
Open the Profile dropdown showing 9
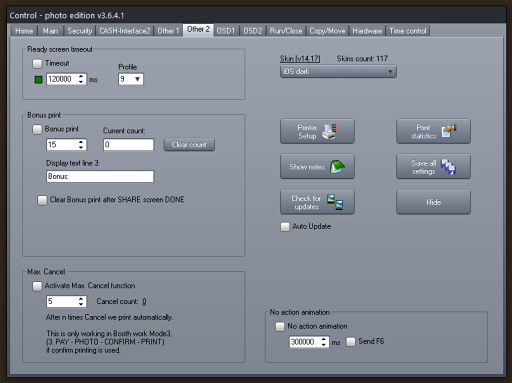click(x=131, y=79)
